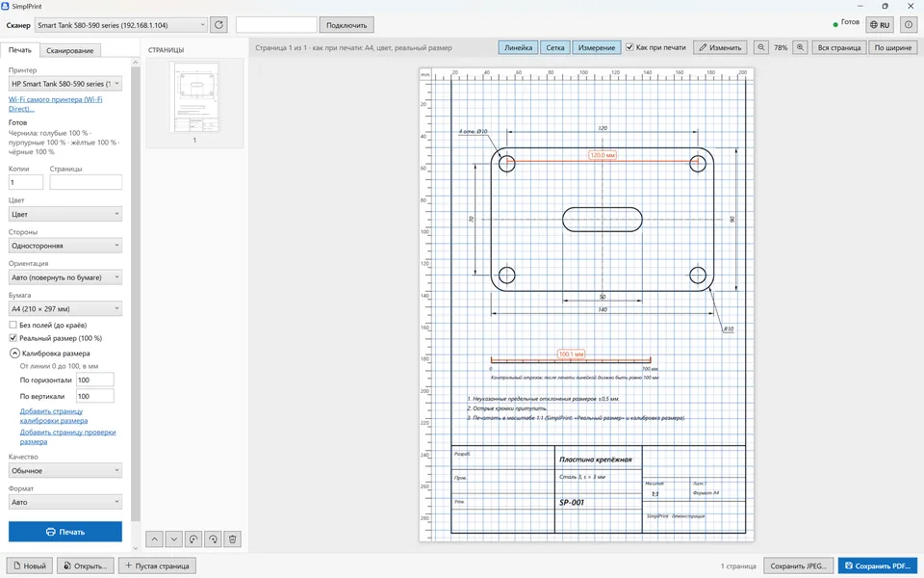Enable the Без полей (до краёв) checkbox

pyautogui.click(x=13, y=325)
